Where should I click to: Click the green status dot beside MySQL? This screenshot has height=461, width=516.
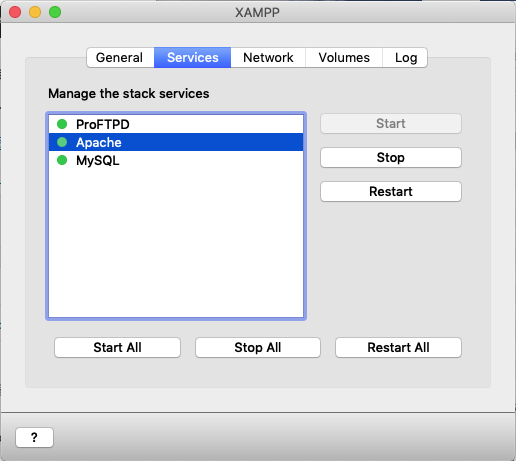click(62, 160)
